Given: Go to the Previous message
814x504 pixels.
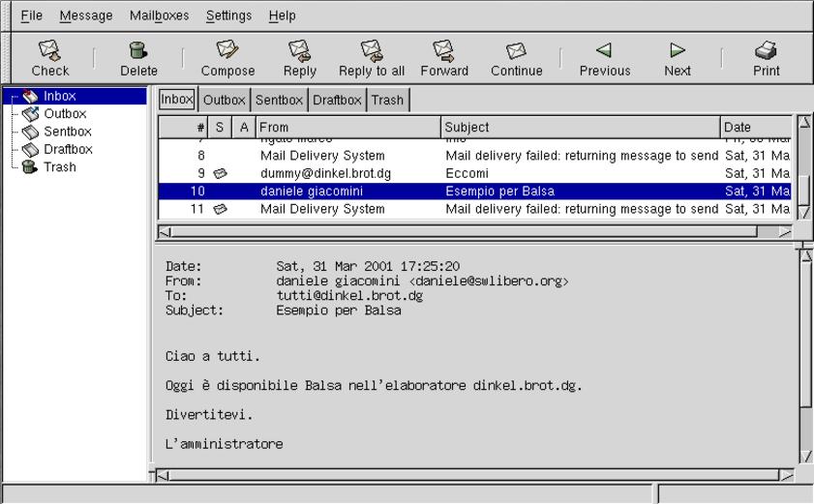Looking at the screenshot, I should [x=604, y=58].
